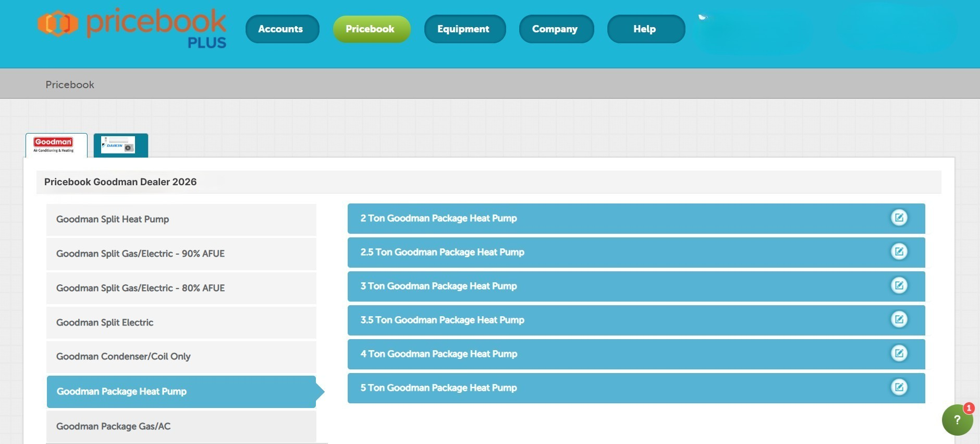Switch to the Goodman brand tab
This screenshot has width=980, height=444.
[56, 145]
